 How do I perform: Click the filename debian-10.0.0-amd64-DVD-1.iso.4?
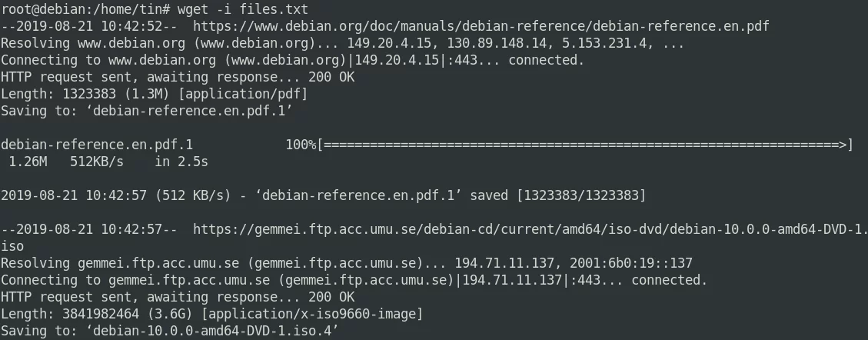tap(212, 331)
